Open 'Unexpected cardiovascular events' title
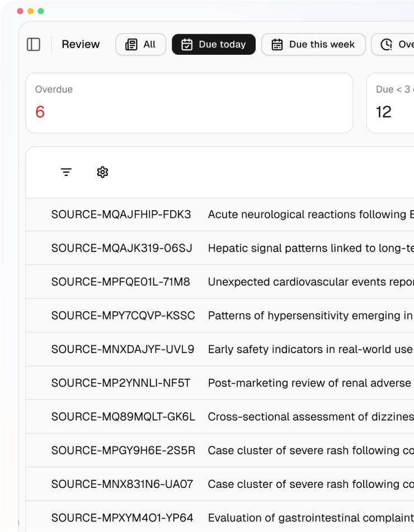Viewport: 414px width, 532px height. click(310, 282)
